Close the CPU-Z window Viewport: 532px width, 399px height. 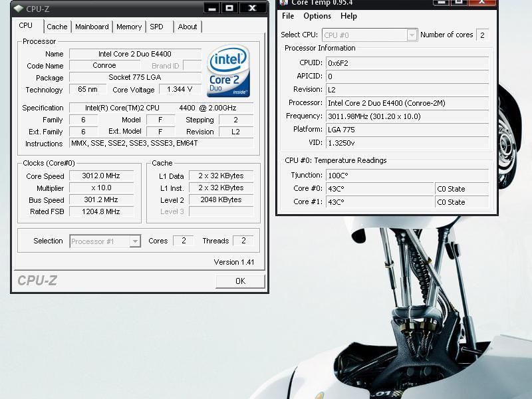click(x=252, y=8)
